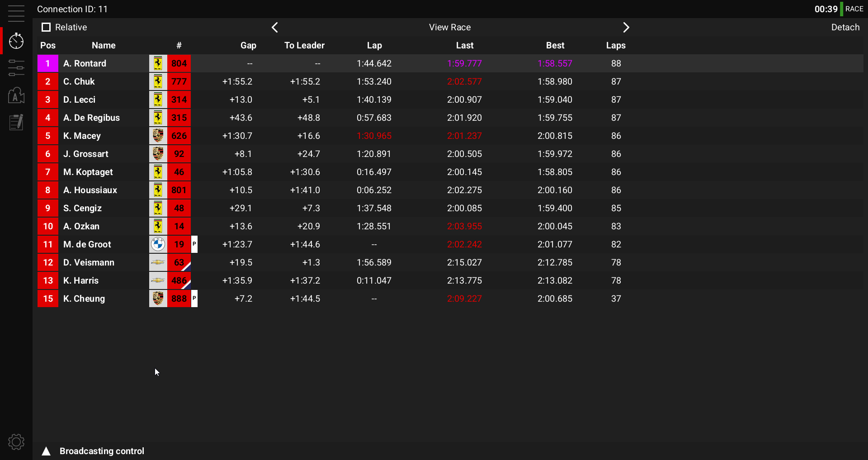Click the Broadcasting control label
The width and height of the screenshot is (868, 460).
pos(102,451)
